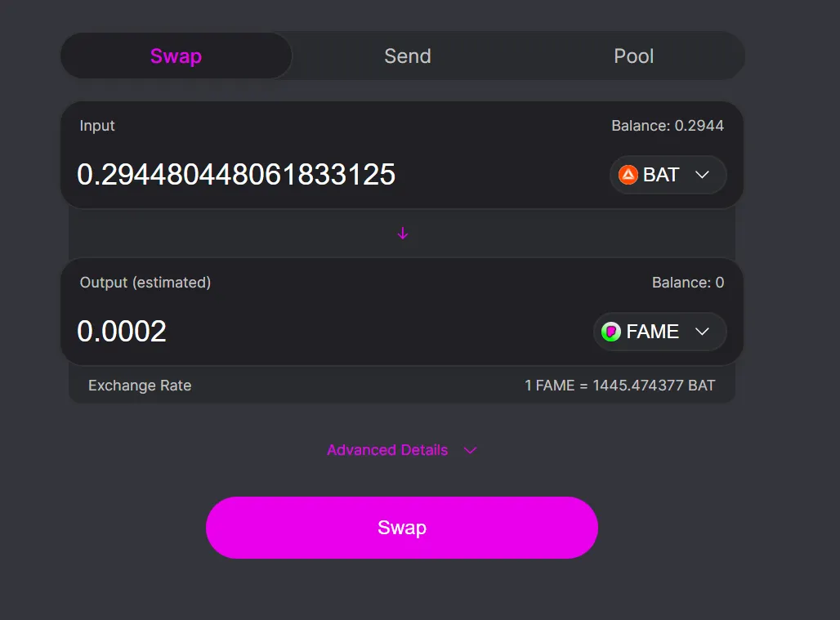Click the output Balance: 0 text
The image size is (840, 620).
pyautogui.click(x=687, y=283)
